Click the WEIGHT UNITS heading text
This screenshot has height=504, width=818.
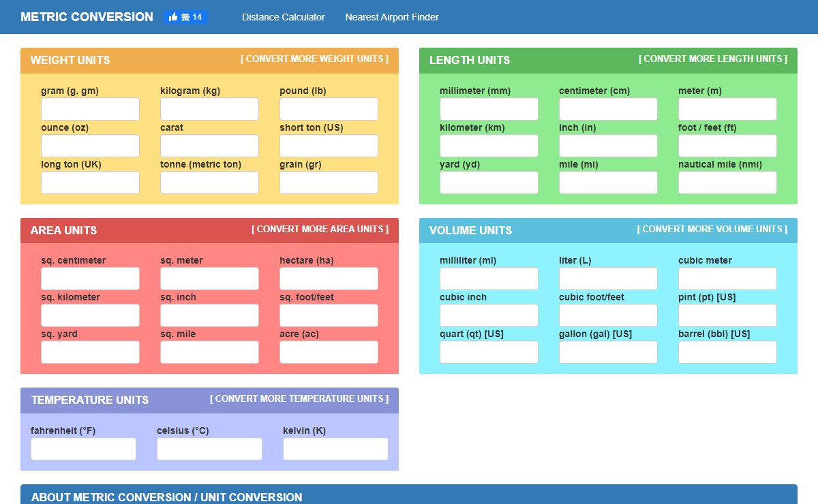pos(70,60)
